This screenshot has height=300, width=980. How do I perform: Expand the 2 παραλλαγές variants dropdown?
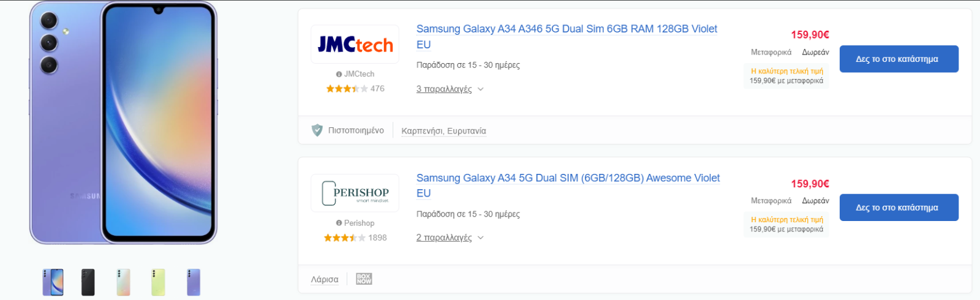pyautogui.click(x=450, y=238)
